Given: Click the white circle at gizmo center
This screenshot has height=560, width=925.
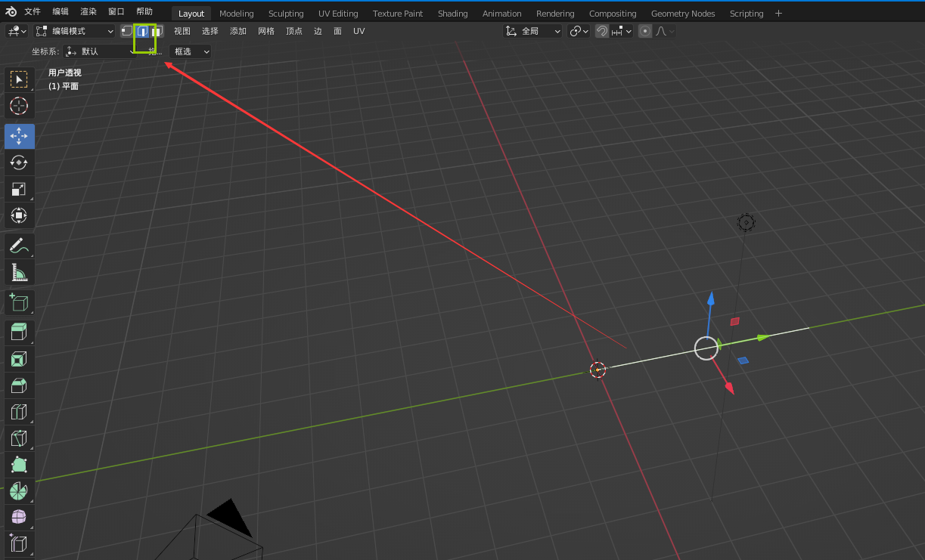Looking at the screenshot, I should click(706, 348).
